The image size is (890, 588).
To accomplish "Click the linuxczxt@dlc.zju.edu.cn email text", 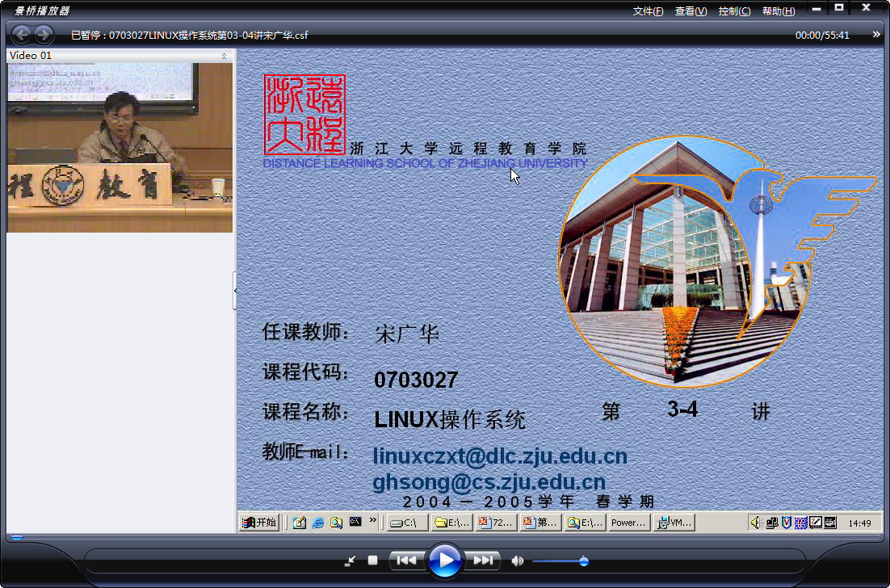I will [x=500, y=456].
